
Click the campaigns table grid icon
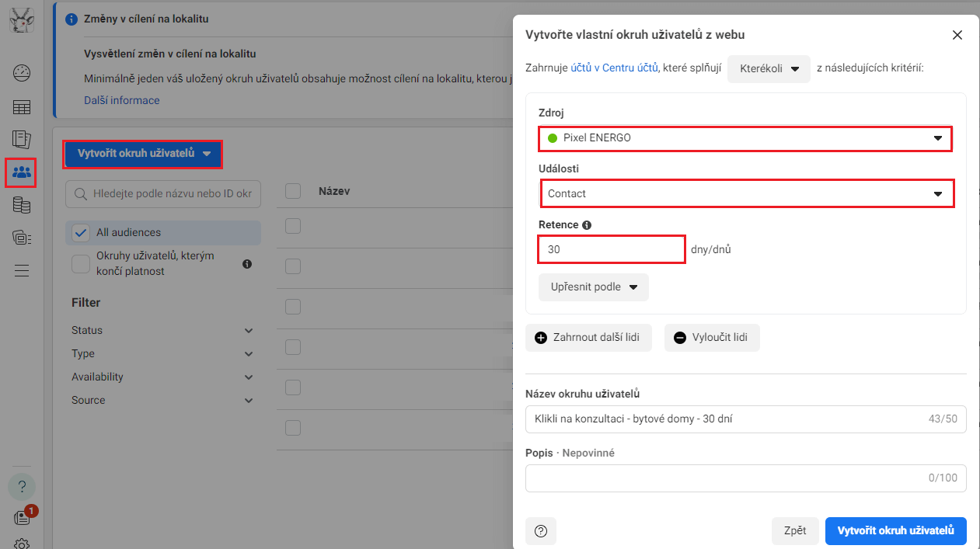click(x=21, y=107)
